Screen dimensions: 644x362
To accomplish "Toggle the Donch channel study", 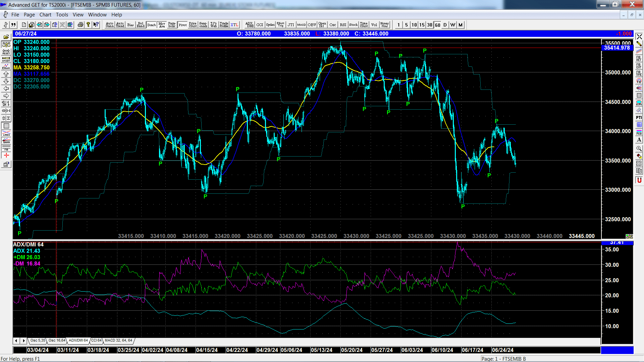I will point(152,25).
